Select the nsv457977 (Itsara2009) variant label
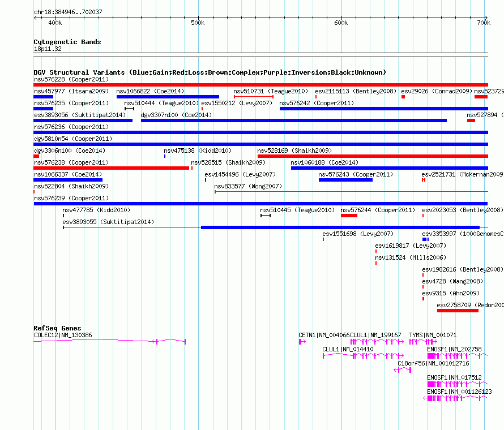Screen dimensions: 504x430 coord(71,91)
